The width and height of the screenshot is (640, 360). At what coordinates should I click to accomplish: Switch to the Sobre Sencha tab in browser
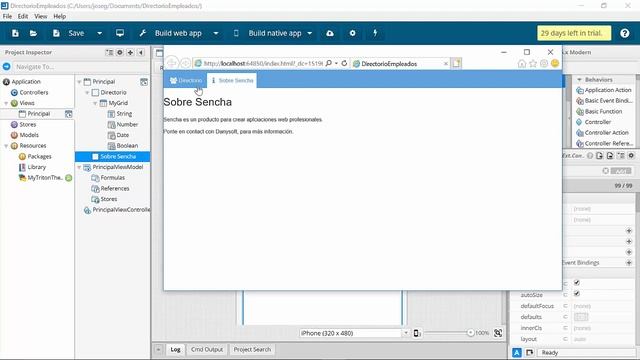[232, 80]
